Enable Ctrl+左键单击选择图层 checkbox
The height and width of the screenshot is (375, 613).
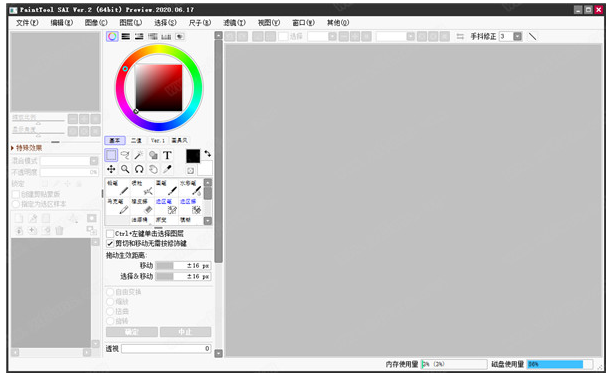(x=110, y=234)
